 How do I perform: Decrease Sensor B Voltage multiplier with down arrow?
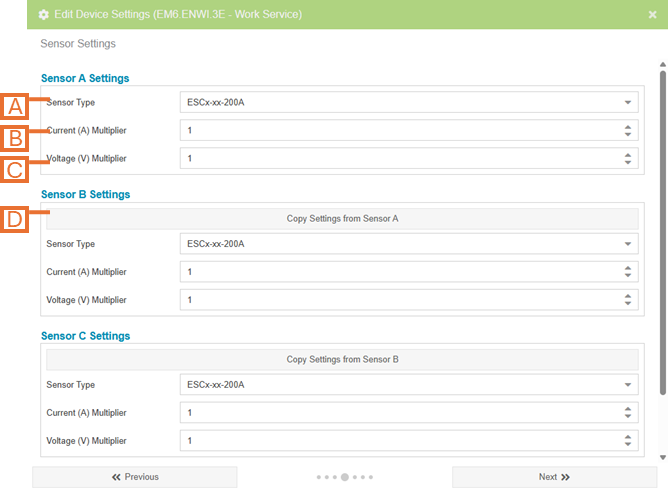pos(628,303)
